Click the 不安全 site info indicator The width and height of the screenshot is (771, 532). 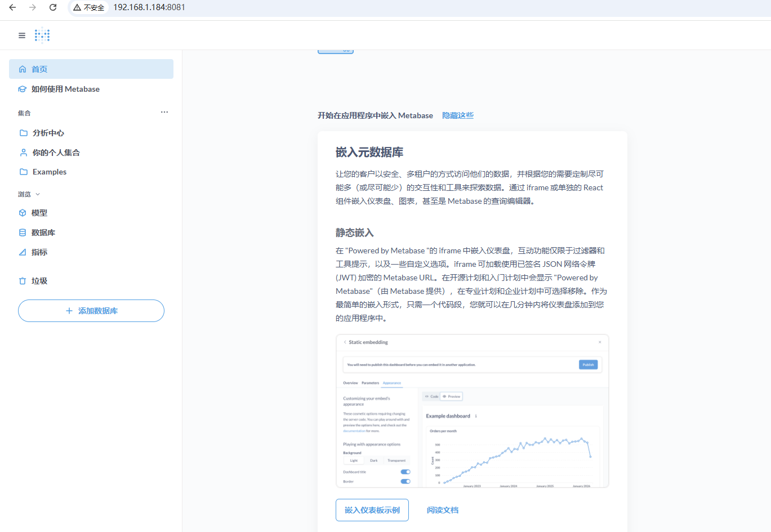pos(88,8)
